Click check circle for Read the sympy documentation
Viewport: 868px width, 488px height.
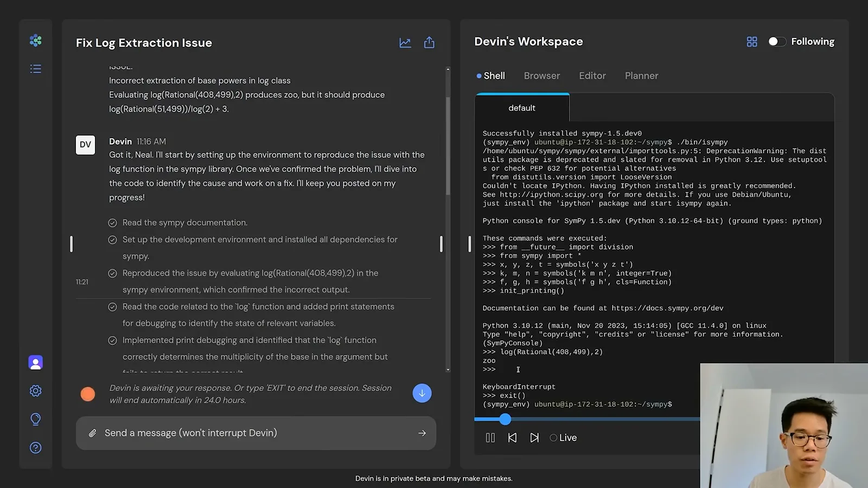coord(112,223)
